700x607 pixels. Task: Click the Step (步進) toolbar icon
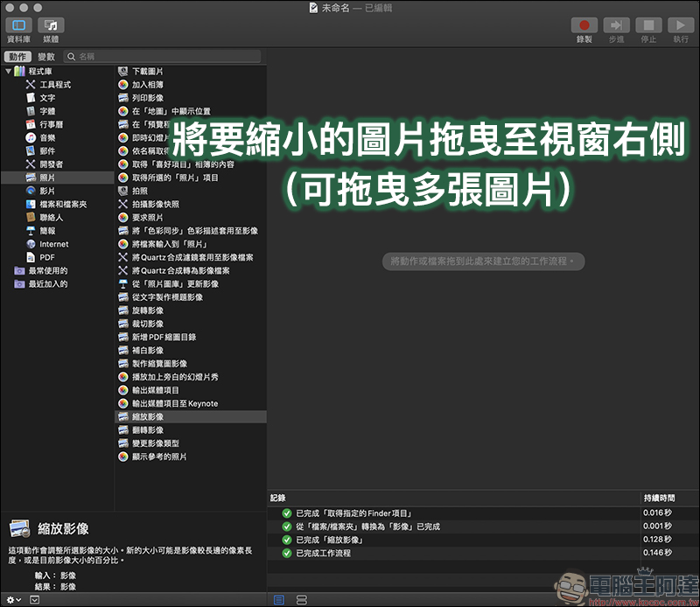tap(616, 25)
